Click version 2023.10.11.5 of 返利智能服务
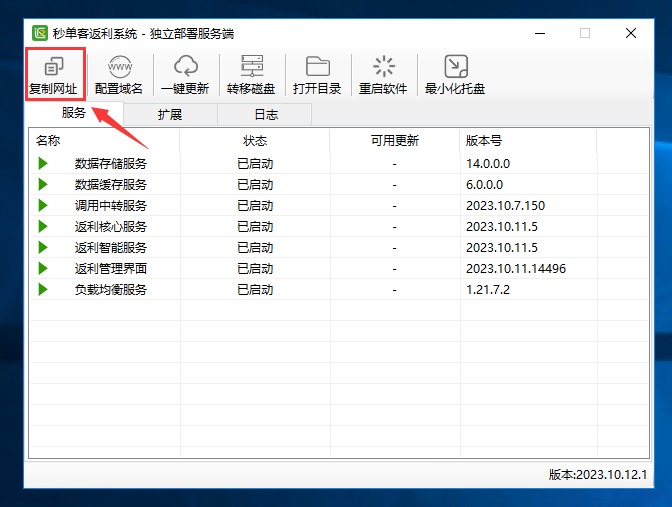The height and width of the screenshot is (507, 672). point(502,248)
